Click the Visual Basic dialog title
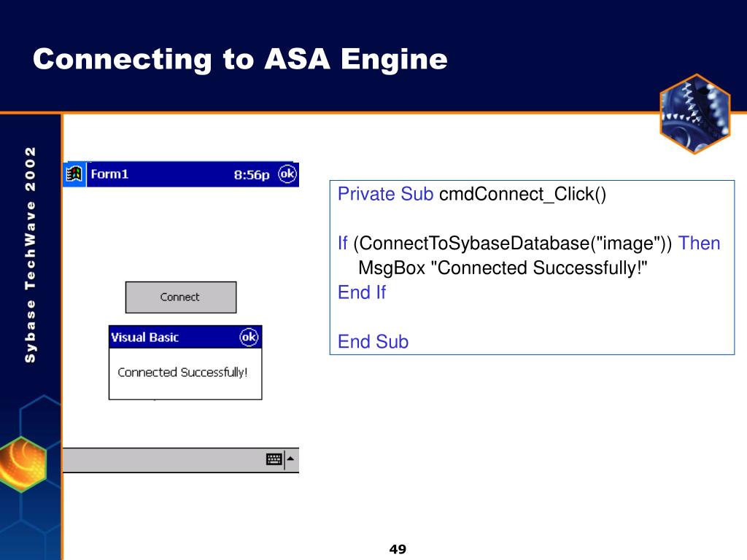 [x=145, y=338]
